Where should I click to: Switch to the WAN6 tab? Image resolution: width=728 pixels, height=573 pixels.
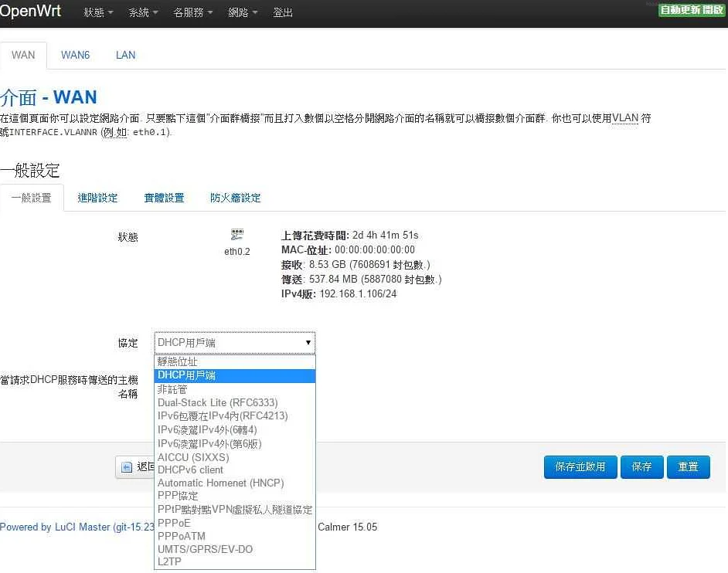click(75, 55)
